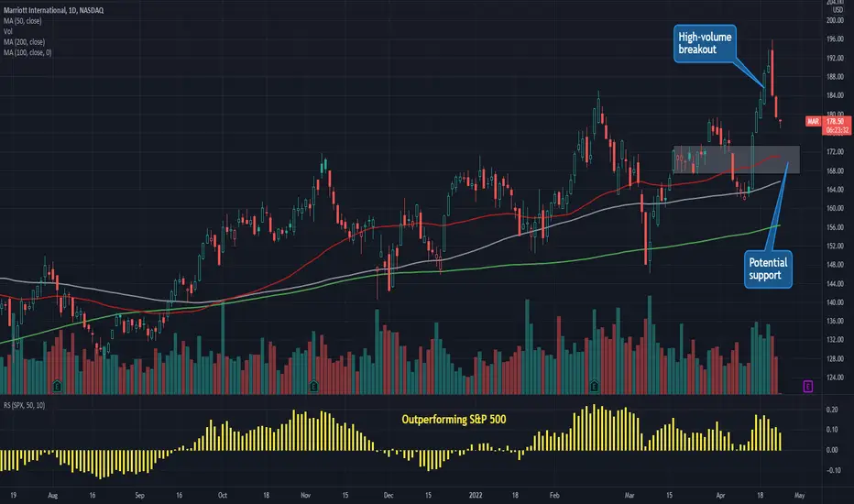Image resolution: width=854 pixels, height=504 pixels.
Task: Click the Apr date on time axis
Action: pos(720,495)
